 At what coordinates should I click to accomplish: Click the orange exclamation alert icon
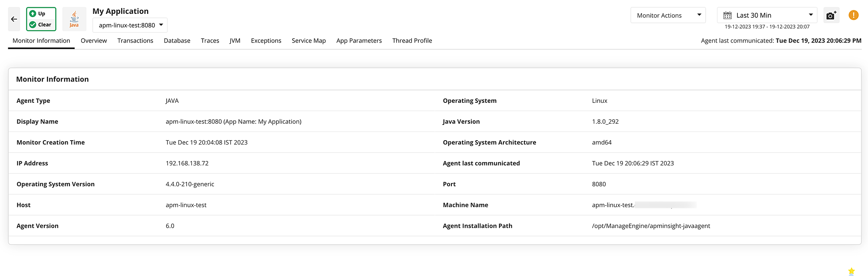(853, 15)
